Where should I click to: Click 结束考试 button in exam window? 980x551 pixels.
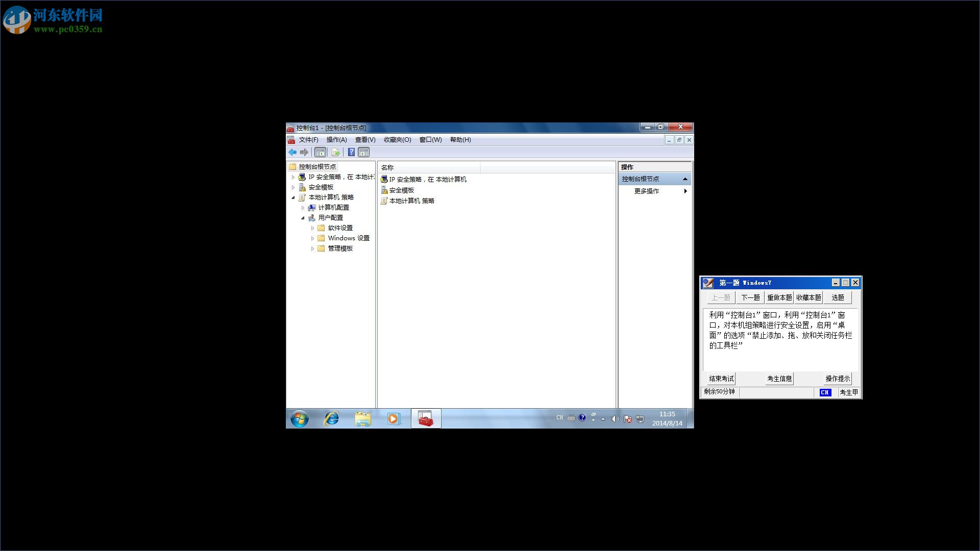click(721, 379)
